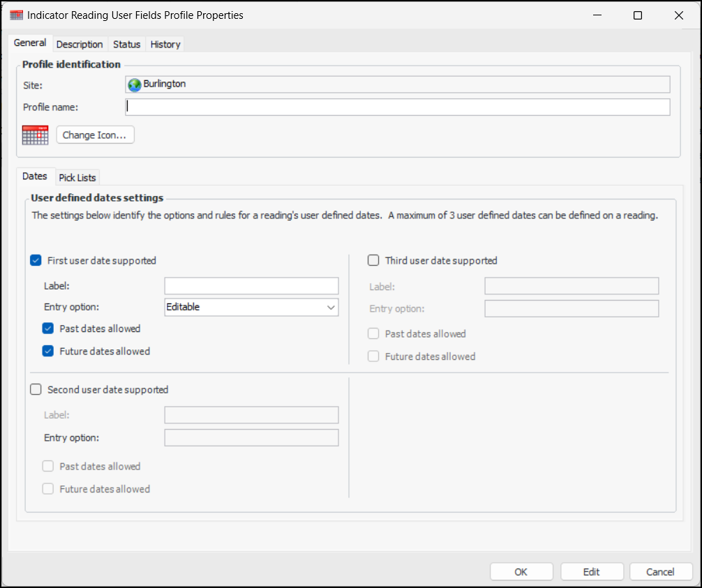Uncheck first date's Future dates allowed
The image size is (702, 588).
point(48,352)
